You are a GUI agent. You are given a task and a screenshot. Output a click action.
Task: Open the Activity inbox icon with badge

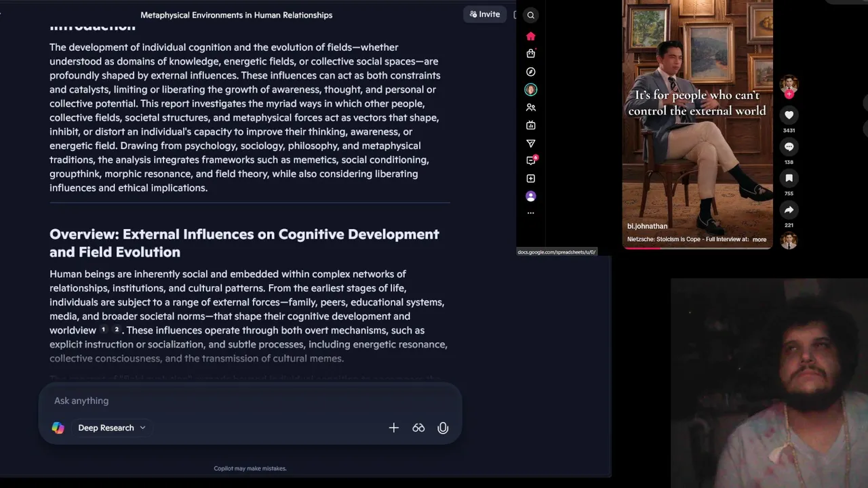[531, 161]
